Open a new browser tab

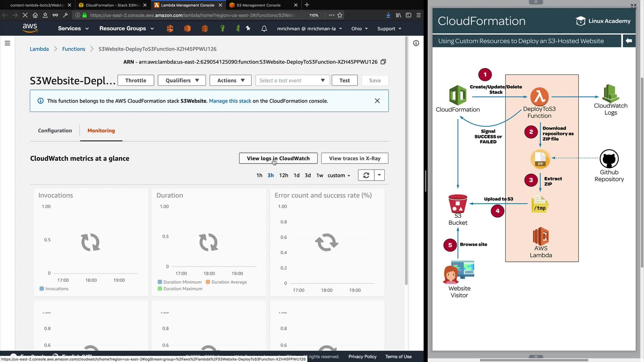pos(307,5)
